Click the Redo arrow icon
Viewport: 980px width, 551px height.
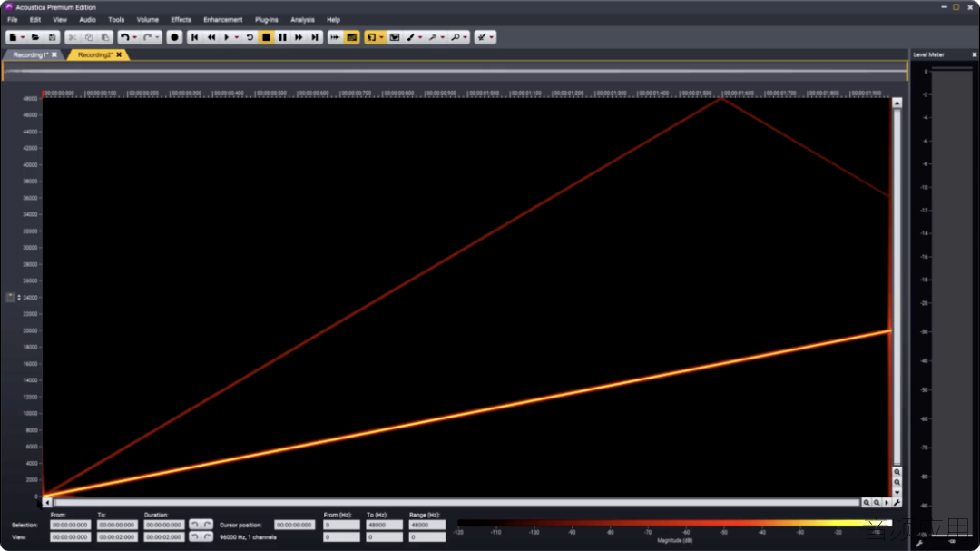tap(148, 37)
